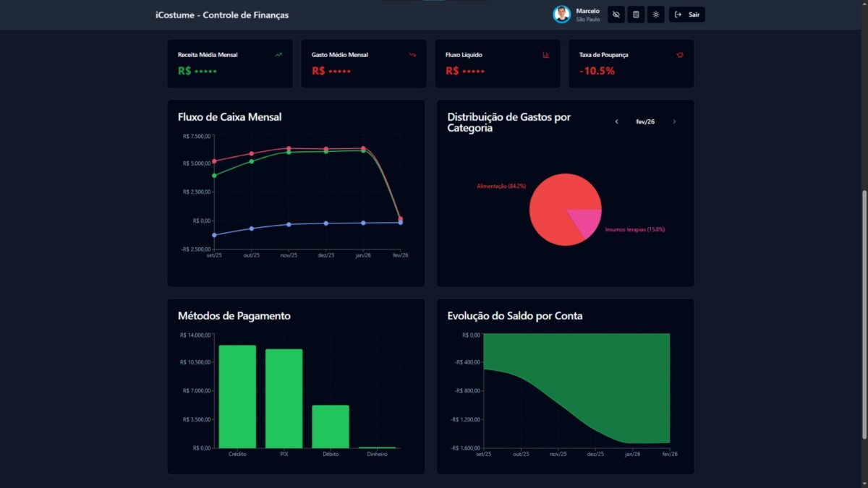The image size is (868, 488).
Task: Click the PIX bar in payment methods
Action: point(284,398)
